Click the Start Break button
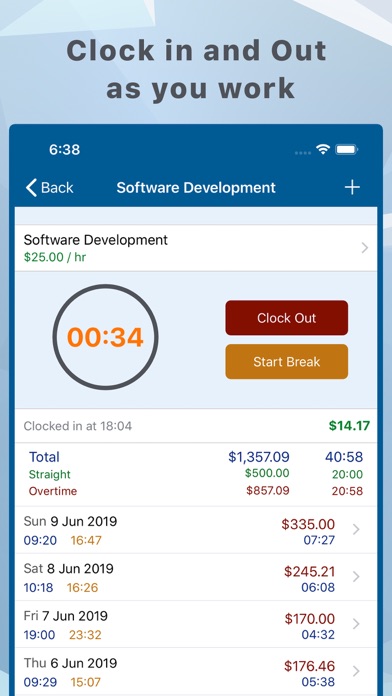This screenshot has width=392, height=696. coord(286,361)
